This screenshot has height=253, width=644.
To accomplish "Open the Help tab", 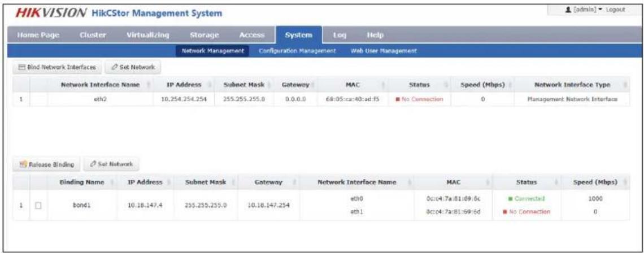I will coord(375,36).
